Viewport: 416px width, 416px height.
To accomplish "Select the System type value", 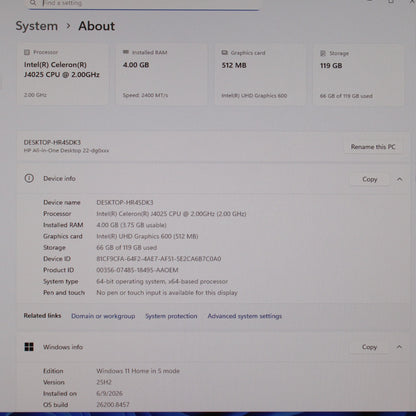I will (x=162, y=281).
